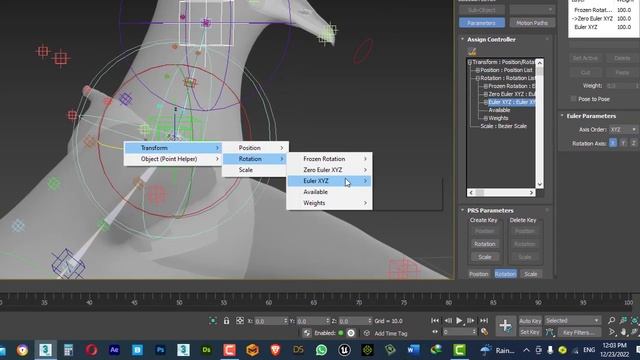The width and height of the screenshot is (640, 360).
Task: Click Create Key Scale button
Action: [484, 257]
